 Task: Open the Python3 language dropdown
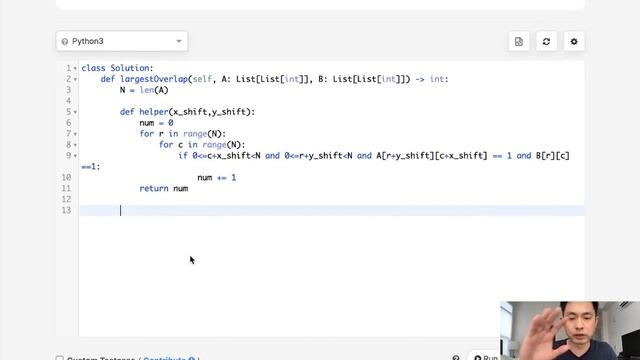122,41
